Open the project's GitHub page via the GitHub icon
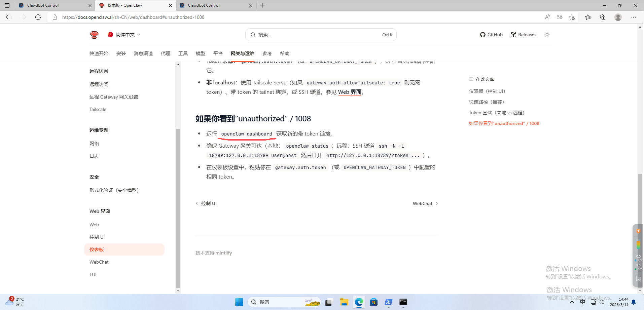 (491, 34)
